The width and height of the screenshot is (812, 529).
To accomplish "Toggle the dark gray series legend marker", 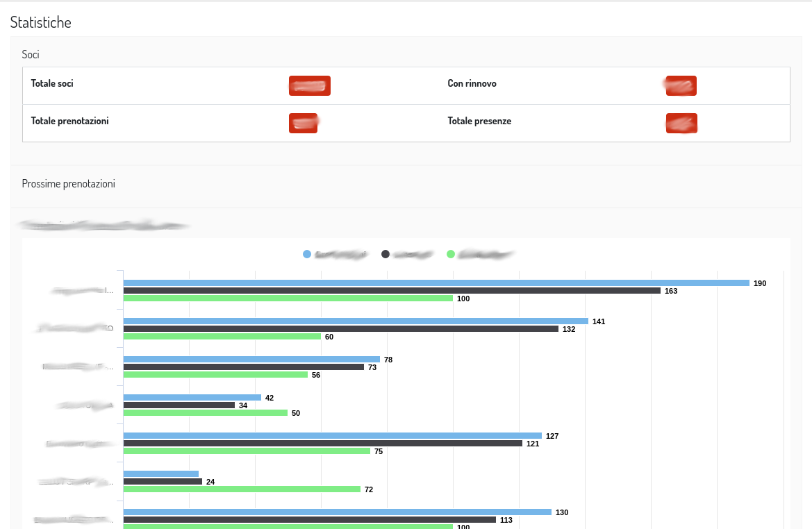I will pos(386,254).
